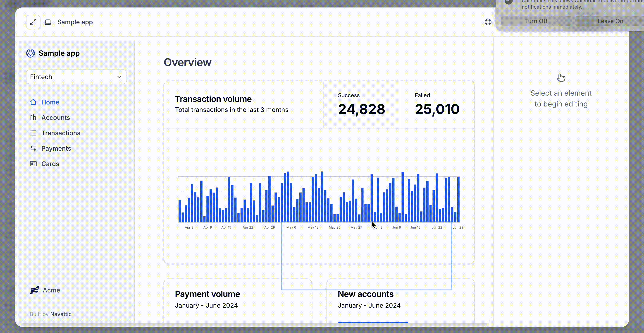Click the Payments arrows icon

point(33,148)
